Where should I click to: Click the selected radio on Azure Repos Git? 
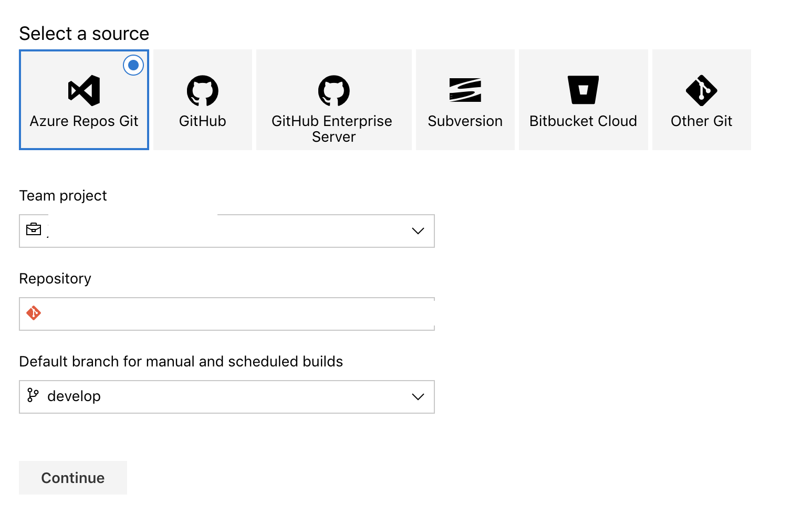pos(133,65)
